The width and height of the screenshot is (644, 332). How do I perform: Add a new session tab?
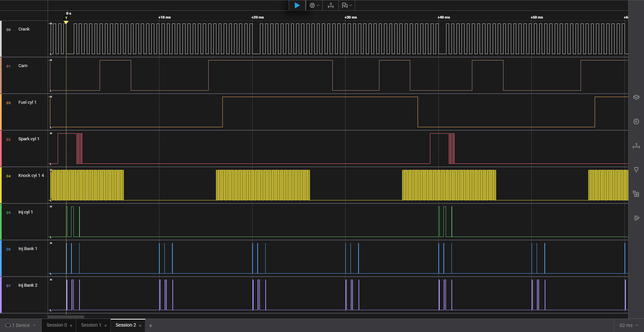coord(151,326)
